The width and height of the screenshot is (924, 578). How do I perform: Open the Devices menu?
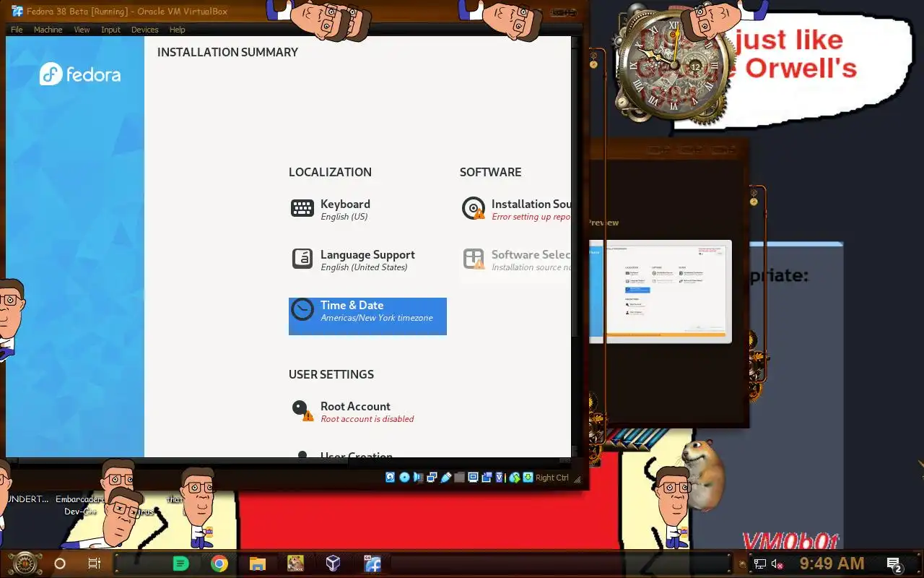(144, 30)
